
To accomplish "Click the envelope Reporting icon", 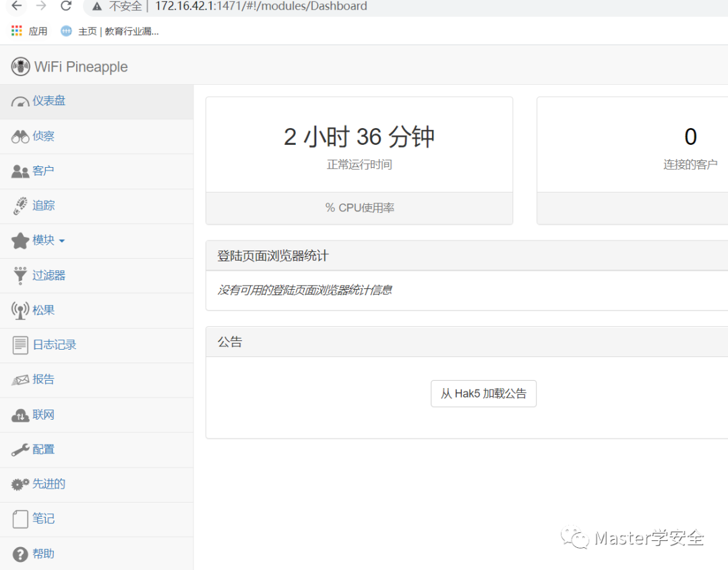I will click(x=20, y=380).
